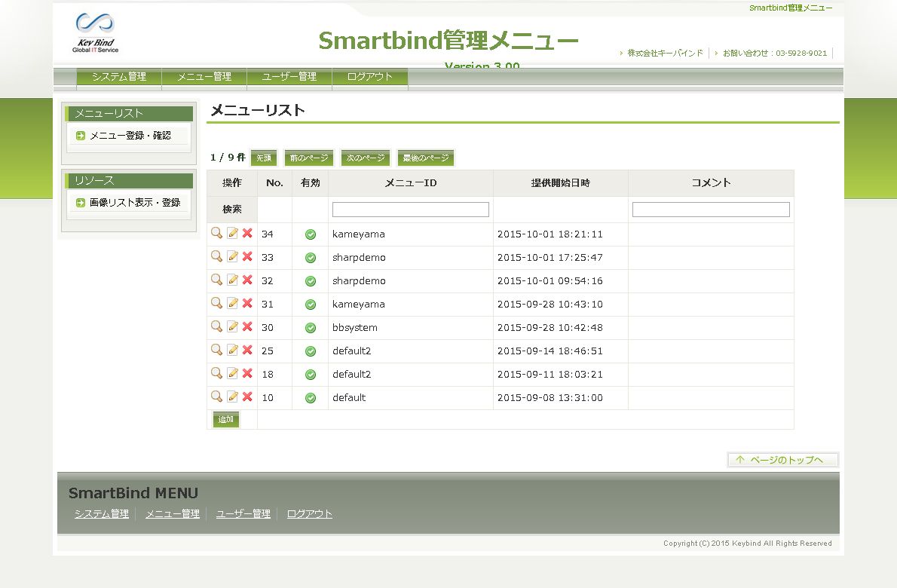Open the editor for menu No. 31
This screenshot has height=588, width=897.
(x=232, y=303)
